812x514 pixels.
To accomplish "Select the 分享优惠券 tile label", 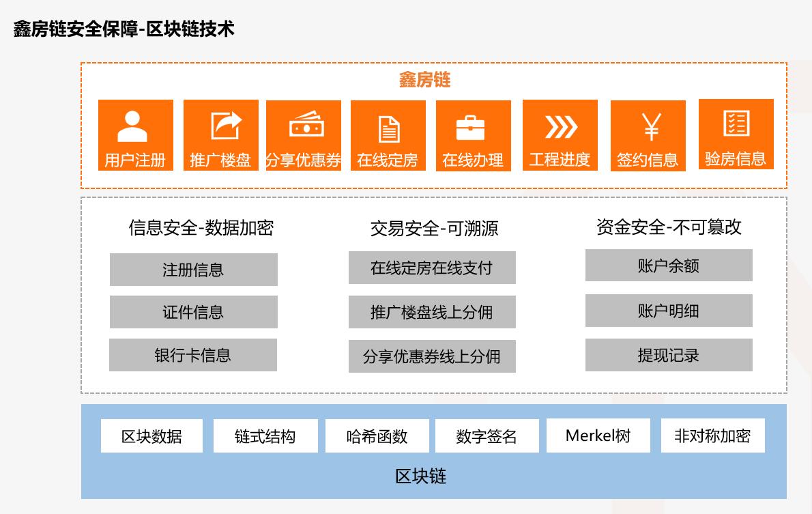I will [x=304, y=160].
